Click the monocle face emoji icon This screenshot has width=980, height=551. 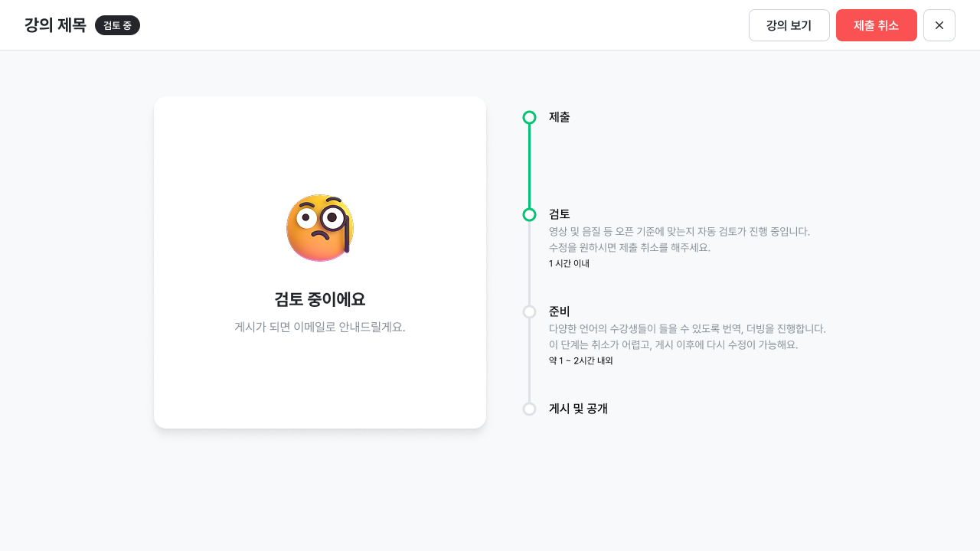coord(319,228)
